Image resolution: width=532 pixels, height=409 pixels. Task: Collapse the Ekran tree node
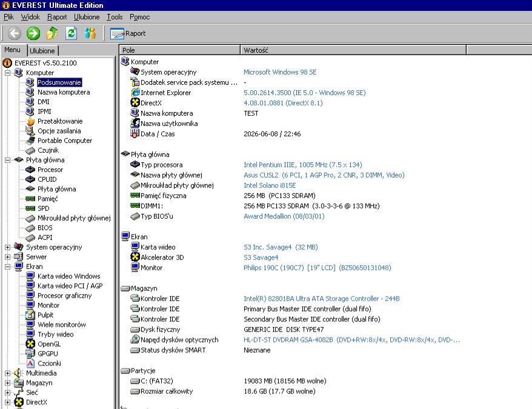coord(7,267)
